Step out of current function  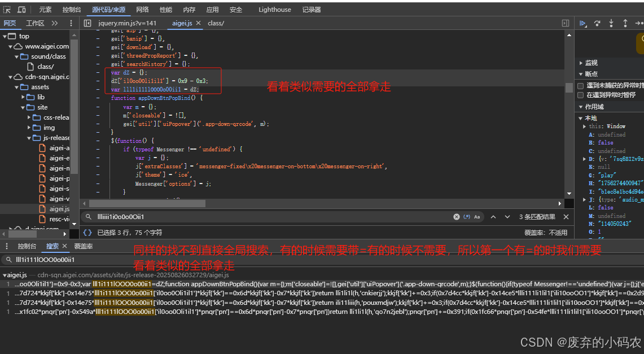pyautogui.click(x=625, y=23)
